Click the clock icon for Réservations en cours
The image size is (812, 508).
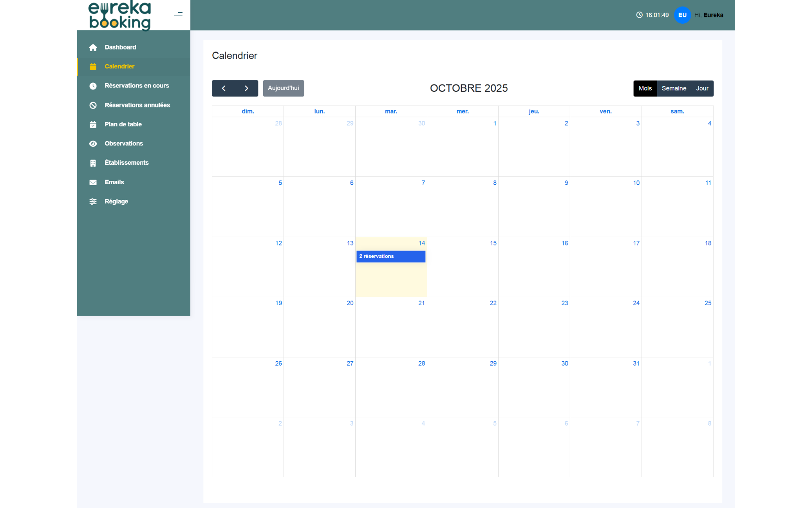[x=93, y=86]
